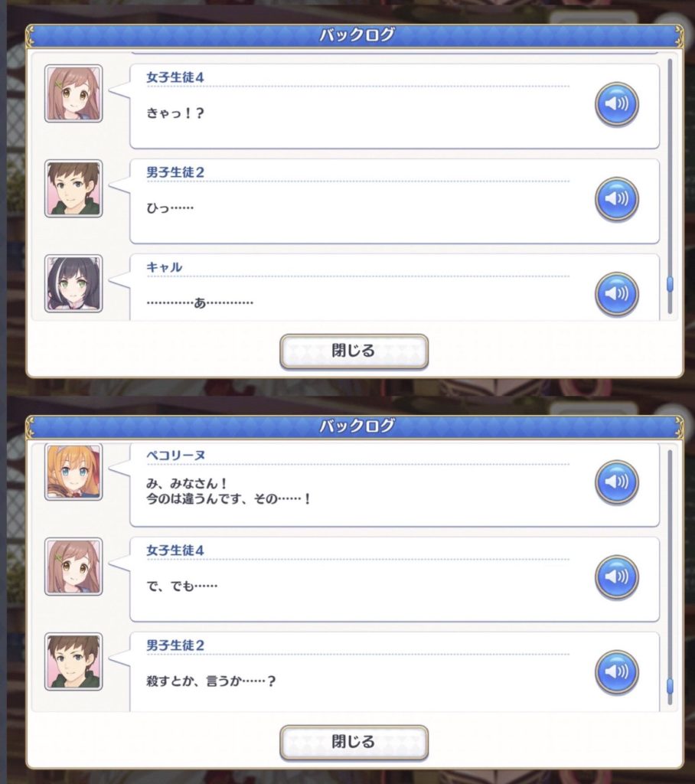Play voice for 男子生徒2's 殺すとか line
This screenshot has height=784, width=695.
[616, 672]
